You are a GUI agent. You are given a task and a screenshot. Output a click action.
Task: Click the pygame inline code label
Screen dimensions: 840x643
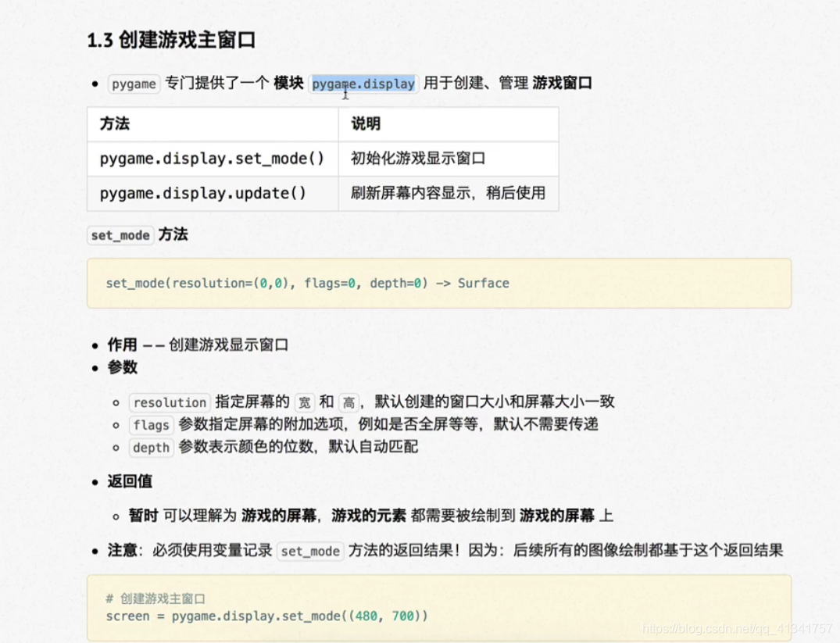click(133, 84)
